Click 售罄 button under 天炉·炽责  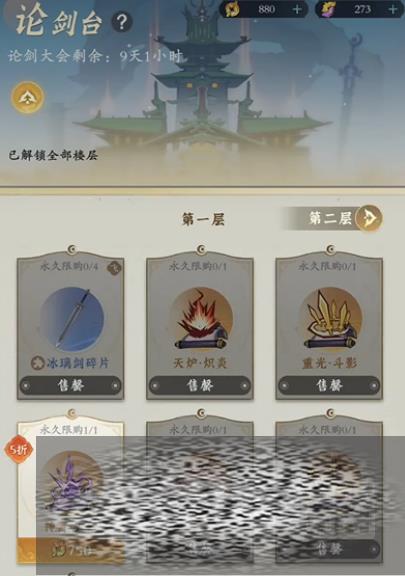pyautogui.click(x=200, y=386)
